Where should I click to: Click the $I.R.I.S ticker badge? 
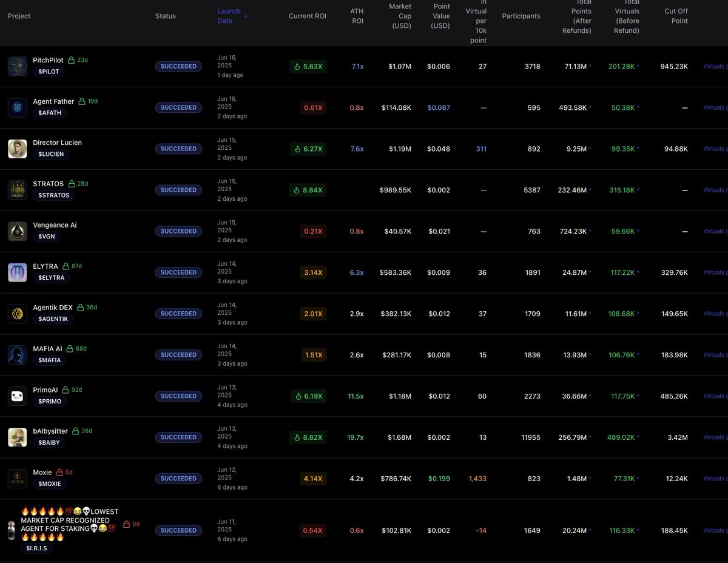click(x=36, y=548)
